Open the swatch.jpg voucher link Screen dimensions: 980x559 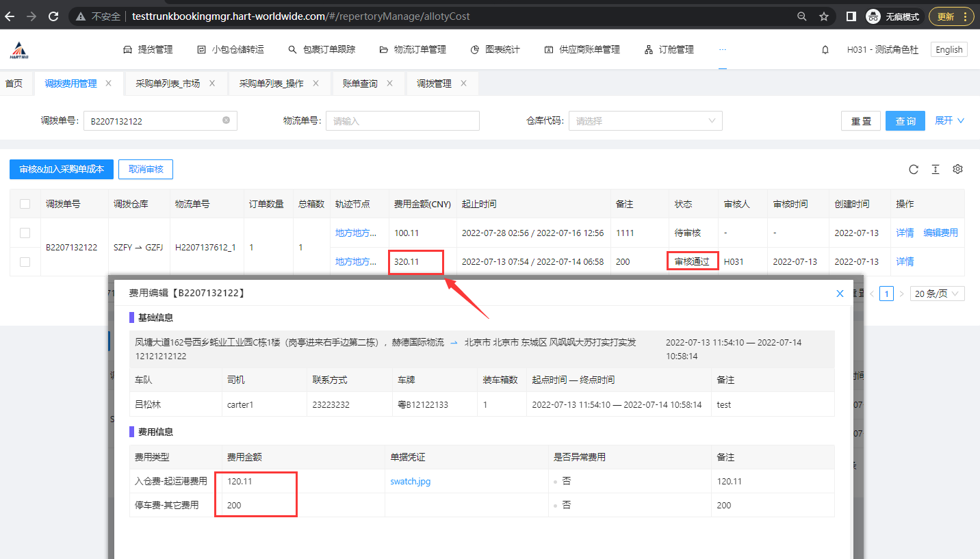coord(411,482)
